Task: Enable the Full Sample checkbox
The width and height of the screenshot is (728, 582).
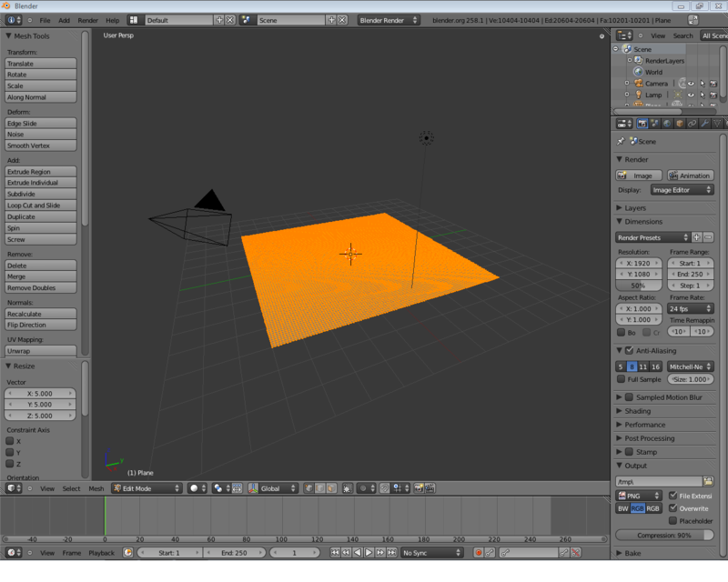Action: coord(621,379)
